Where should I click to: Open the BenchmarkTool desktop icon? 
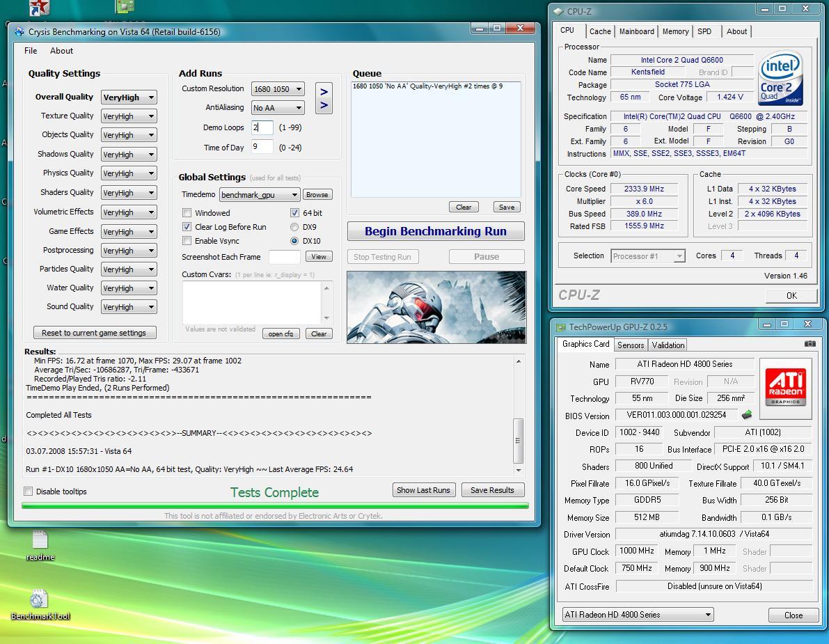(x=40, y=605)
